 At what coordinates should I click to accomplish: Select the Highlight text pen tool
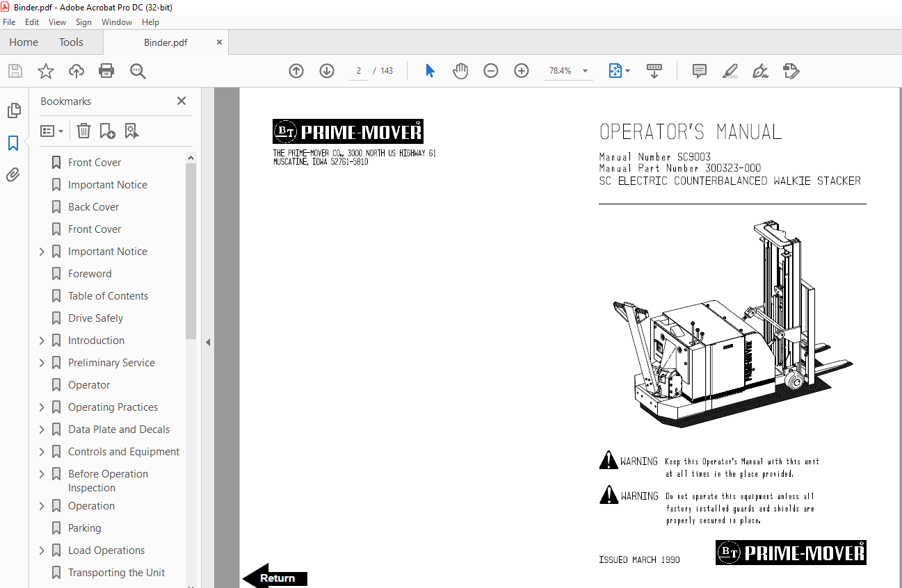pyautogui.click(x=730, y=71)
